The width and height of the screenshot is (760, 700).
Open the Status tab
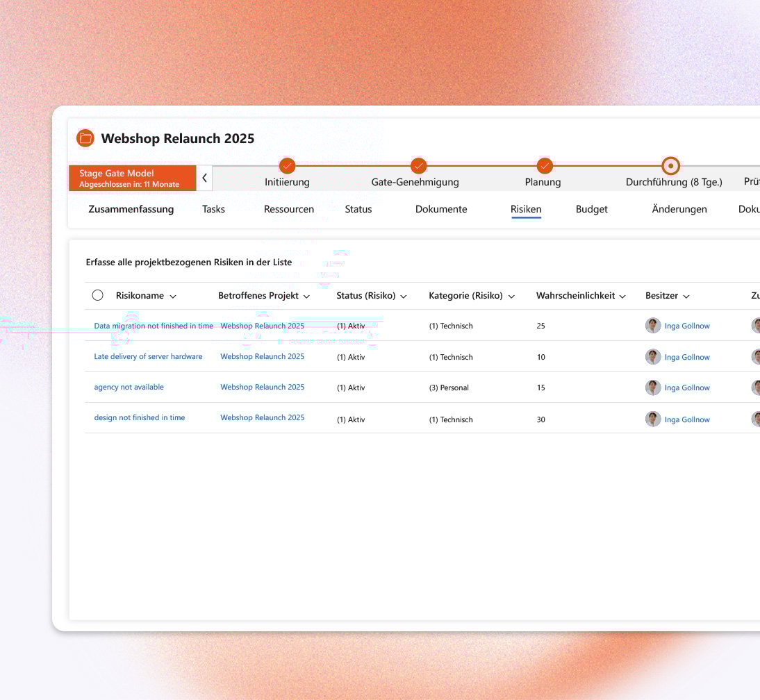(x=358, y=209)
